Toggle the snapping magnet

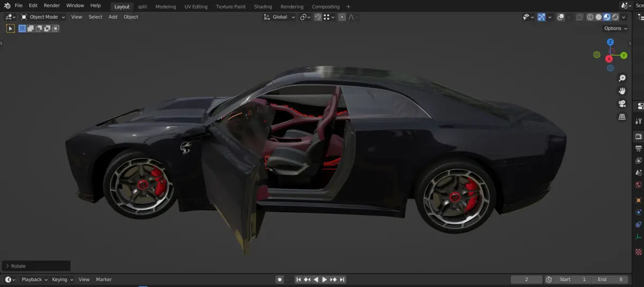(x=318, y=17)
